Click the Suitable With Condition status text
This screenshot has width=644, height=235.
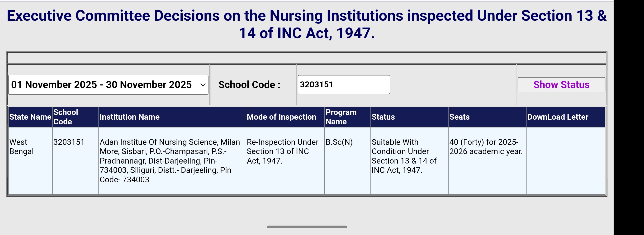[404, 156]
